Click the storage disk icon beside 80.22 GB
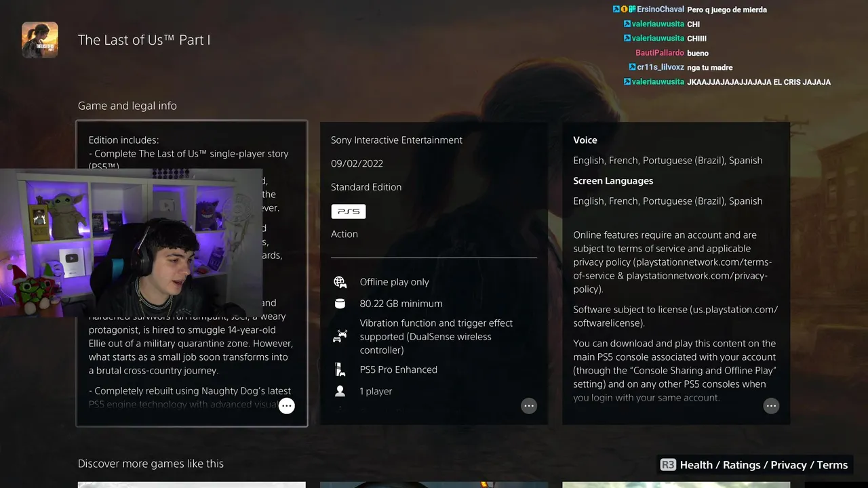The image size is (868, 488). point(340,304)
